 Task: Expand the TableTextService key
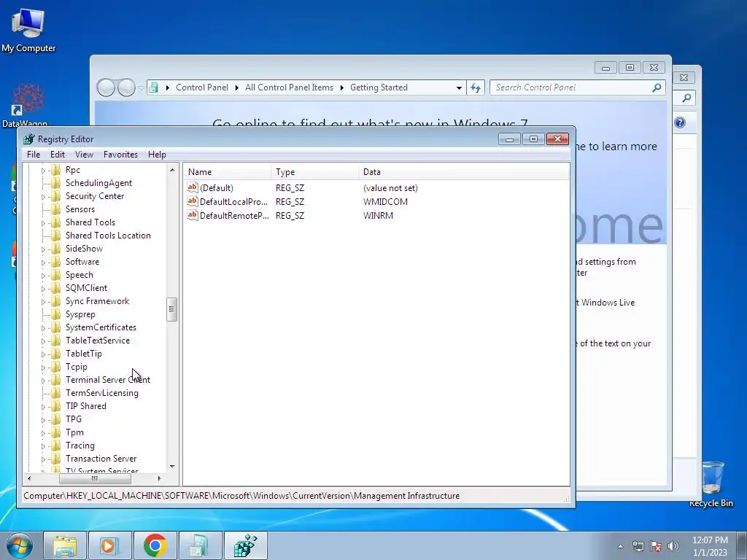(43, 341)
